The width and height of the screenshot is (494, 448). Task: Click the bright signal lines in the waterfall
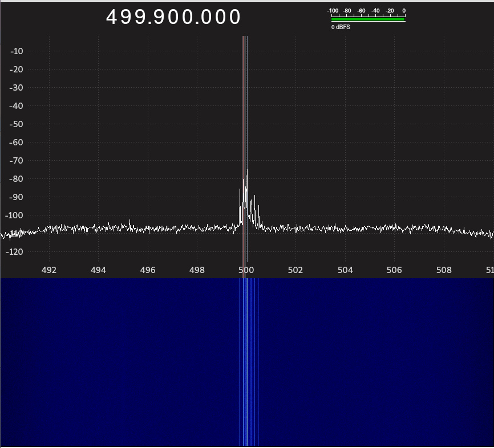coord(249,362)
